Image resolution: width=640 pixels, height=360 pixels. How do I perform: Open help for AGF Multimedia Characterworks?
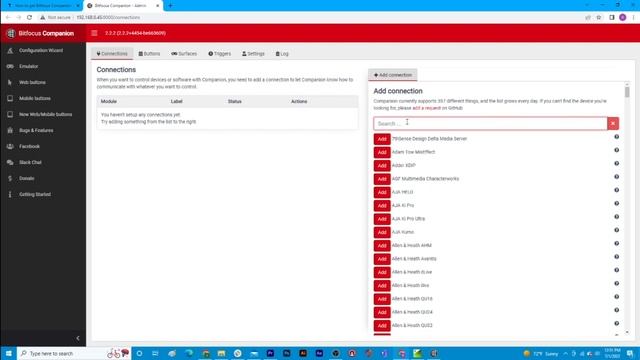616,177
